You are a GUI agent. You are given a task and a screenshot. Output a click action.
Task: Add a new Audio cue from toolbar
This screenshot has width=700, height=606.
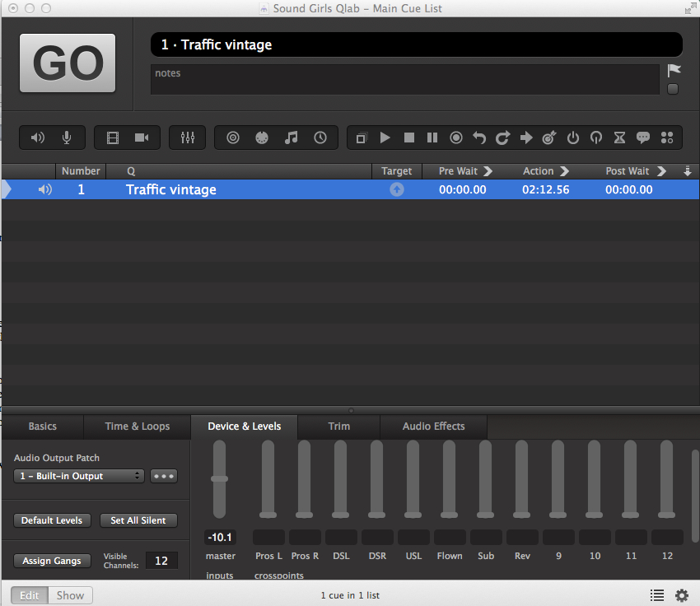(38, 138)
